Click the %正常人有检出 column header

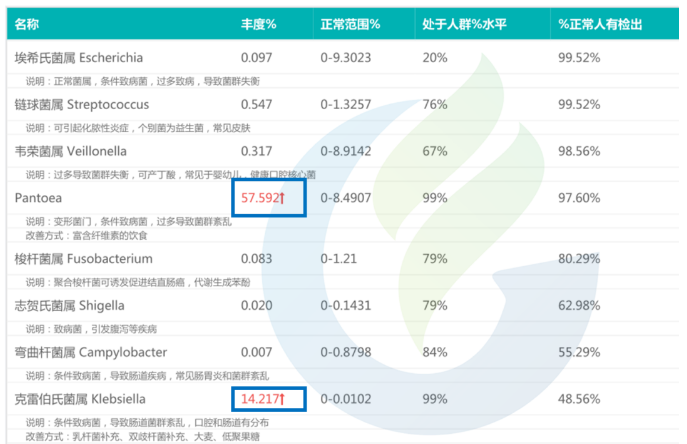tap(600, 22)
